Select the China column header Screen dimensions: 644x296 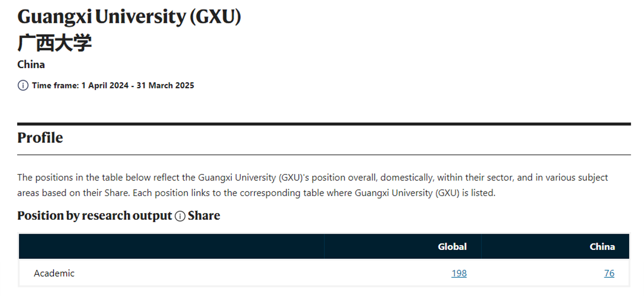click(x=602, y=247)
